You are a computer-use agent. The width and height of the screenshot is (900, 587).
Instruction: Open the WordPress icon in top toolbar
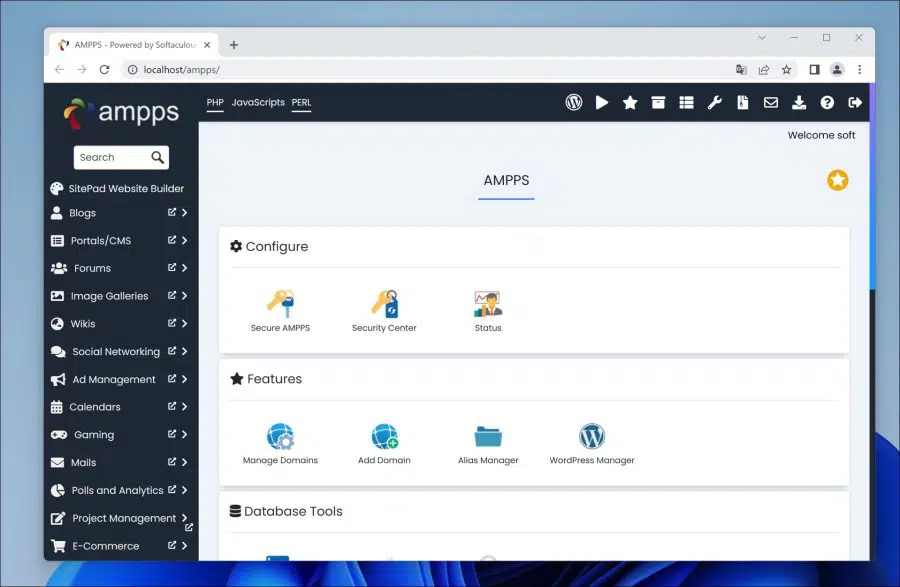point(573,102)
